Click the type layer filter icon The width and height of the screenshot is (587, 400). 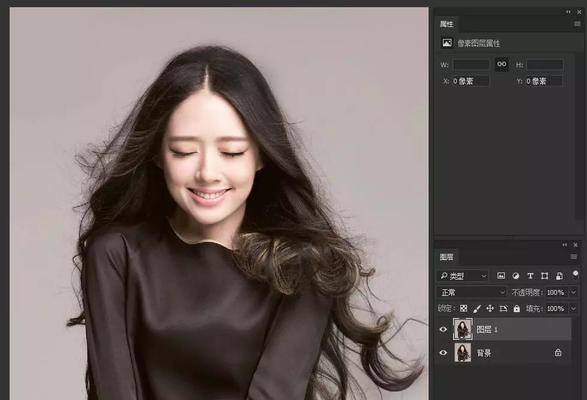tap(530, 276)
